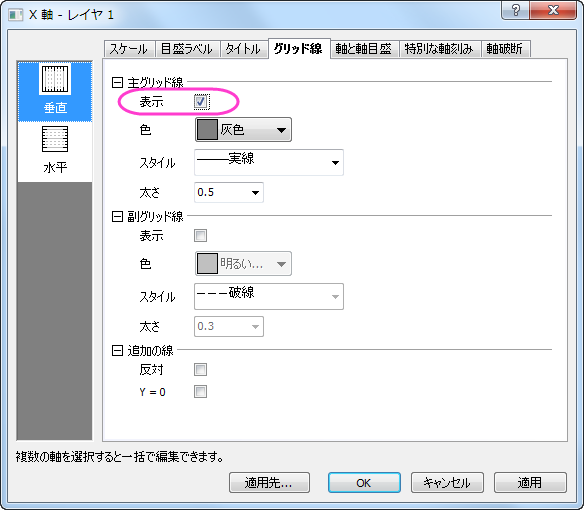Click the dialog title bar app icon
This screenshot has width=584, height=510.
[x=16, y=15]
